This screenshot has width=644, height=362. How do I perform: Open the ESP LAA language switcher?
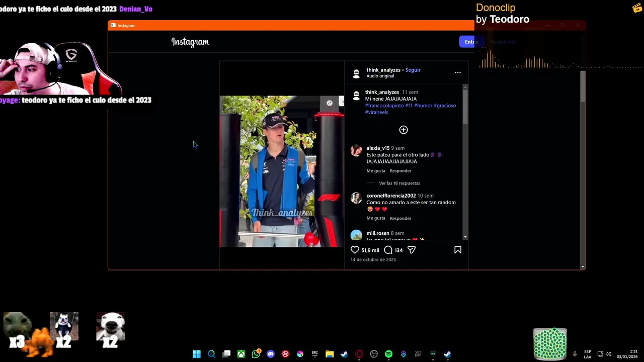(x=588, y=354)
